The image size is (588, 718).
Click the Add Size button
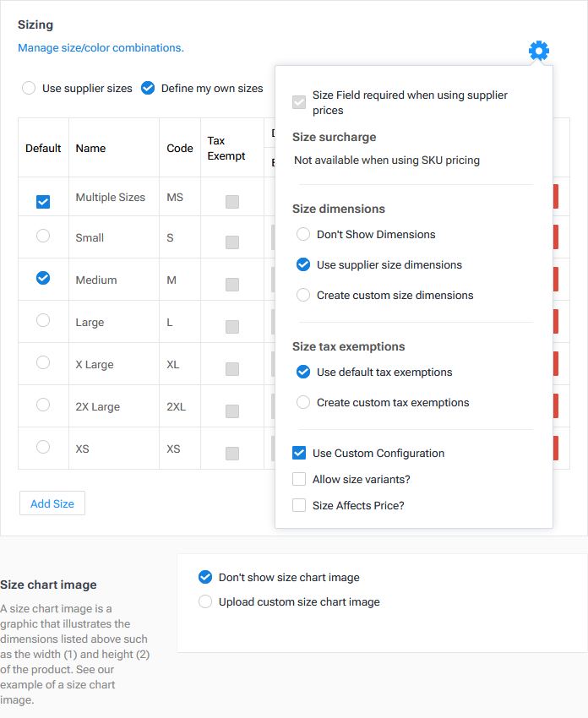click(52, 503)
